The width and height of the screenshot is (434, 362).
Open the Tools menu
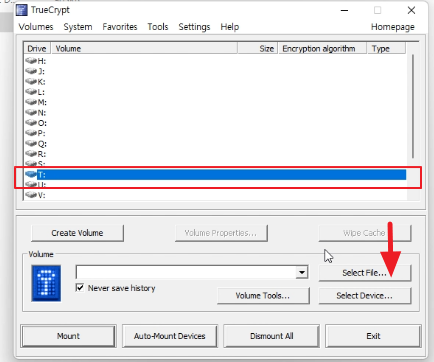(x=158, y=27)
